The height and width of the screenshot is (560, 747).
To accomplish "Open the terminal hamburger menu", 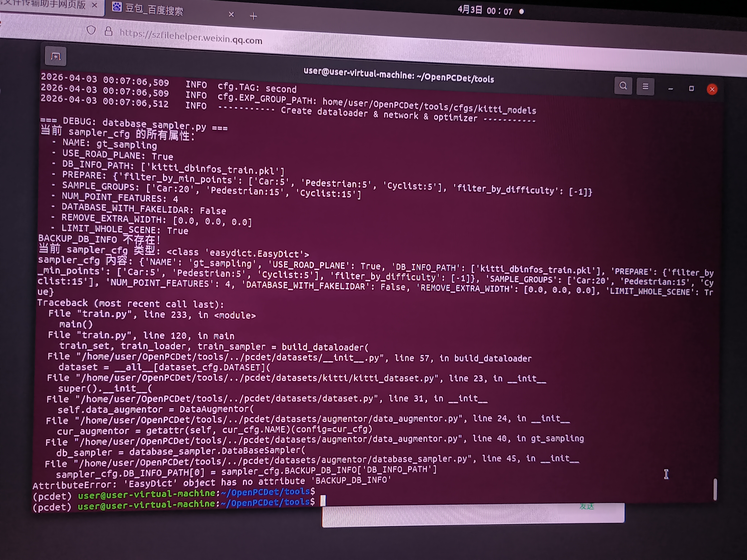I will (x=645, y=87).
